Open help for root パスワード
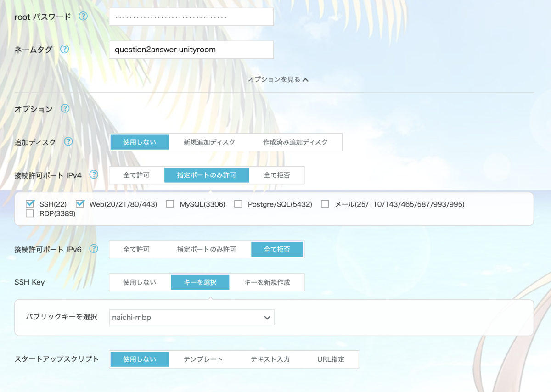This screenshot has height=392, width=551. 83,15
